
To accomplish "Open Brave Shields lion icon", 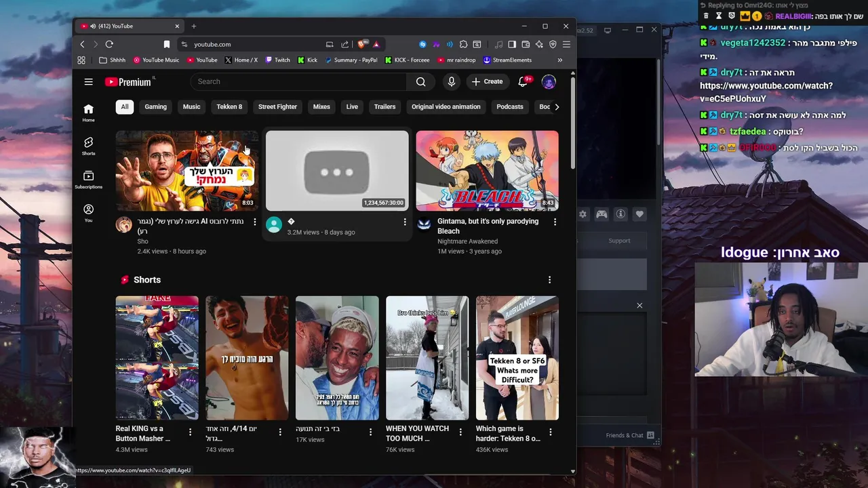I will tap(362, 44).
